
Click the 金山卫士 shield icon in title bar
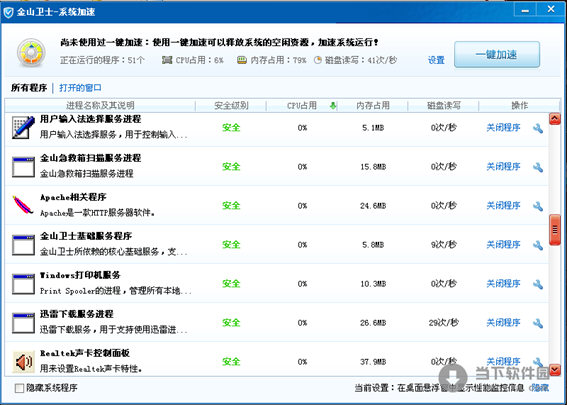(x=8, y=13)
